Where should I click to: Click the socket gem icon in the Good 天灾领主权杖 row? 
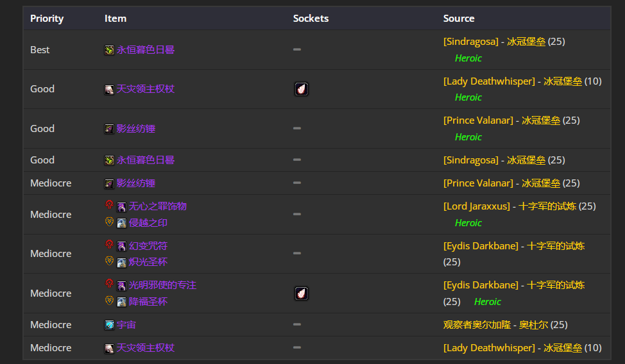(x=301, y=89)
